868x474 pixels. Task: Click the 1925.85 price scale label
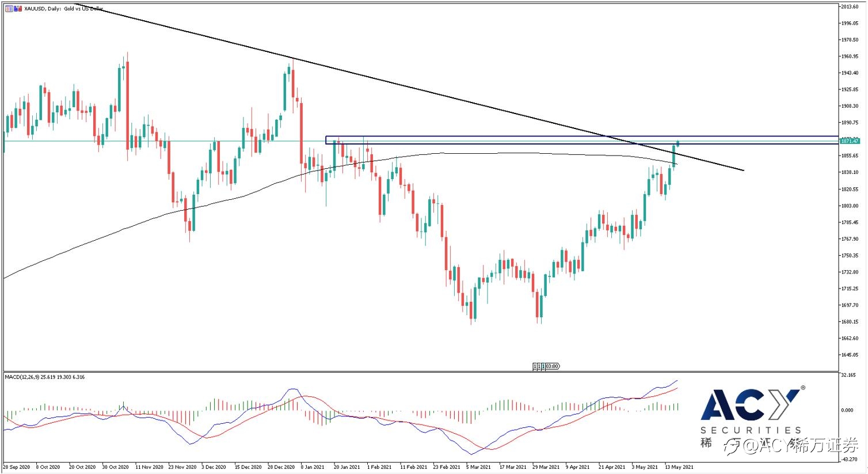click(850, 90)
